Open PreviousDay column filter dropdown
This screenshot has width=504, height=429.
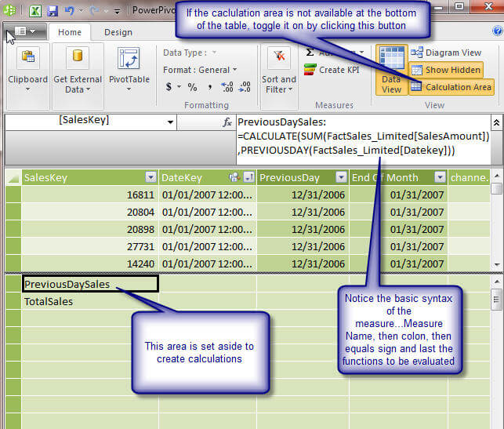(341, 177)
